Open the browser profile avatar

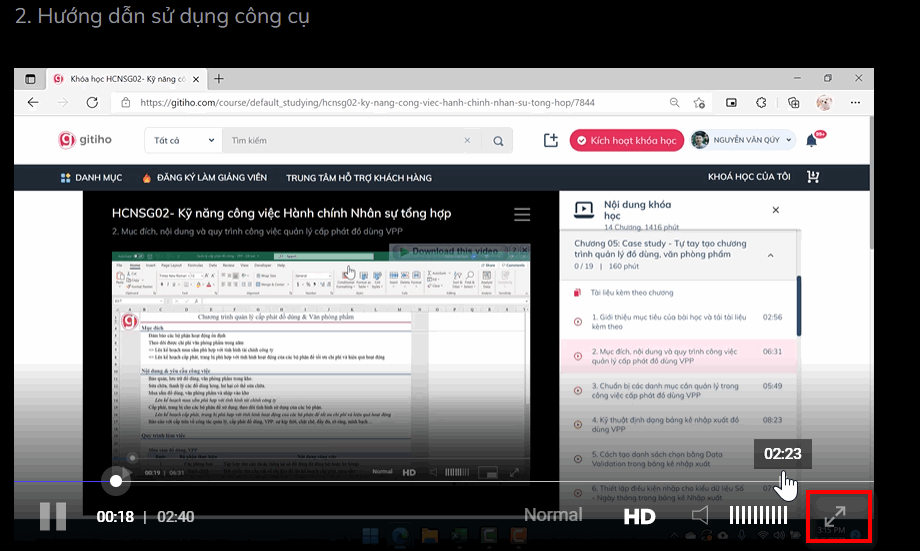pyautogui.click(x=824, y=103)
